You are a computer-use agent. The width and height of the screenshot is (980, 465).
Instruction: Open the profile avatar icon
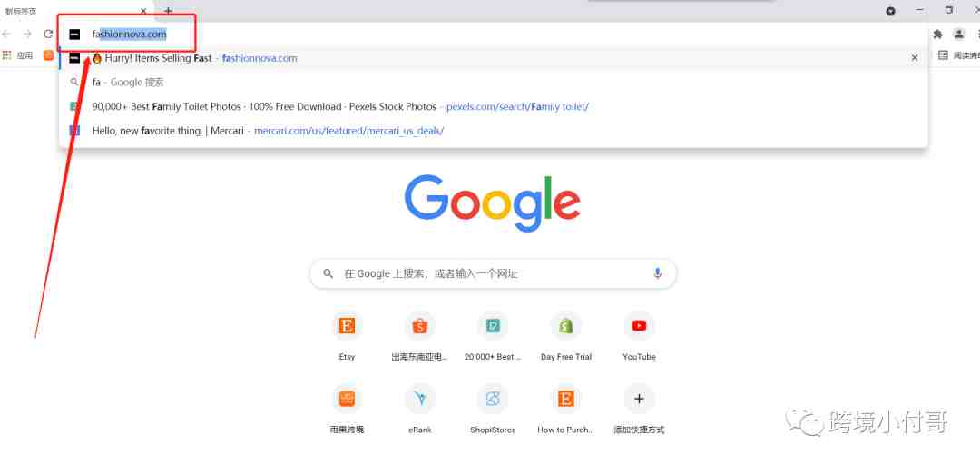[x=959, y=34]
